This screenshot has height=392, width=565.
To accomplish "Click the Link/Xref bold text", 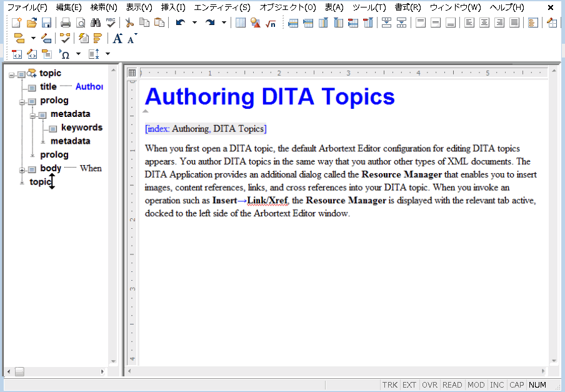I will tap(267, 200).
